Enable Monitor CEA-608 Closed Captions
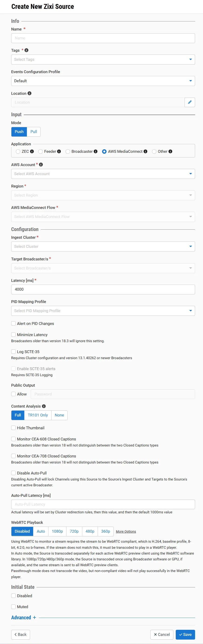This screenshot has height=644, width=203. [x=14, y=439]
